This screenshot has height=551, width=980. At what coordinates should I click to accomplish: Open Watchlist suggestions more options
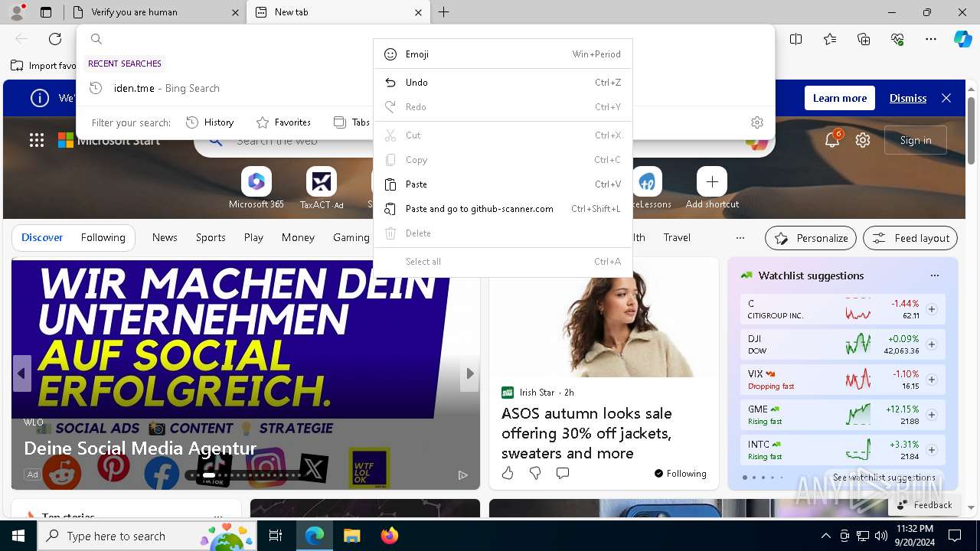(x=934, y=275)
